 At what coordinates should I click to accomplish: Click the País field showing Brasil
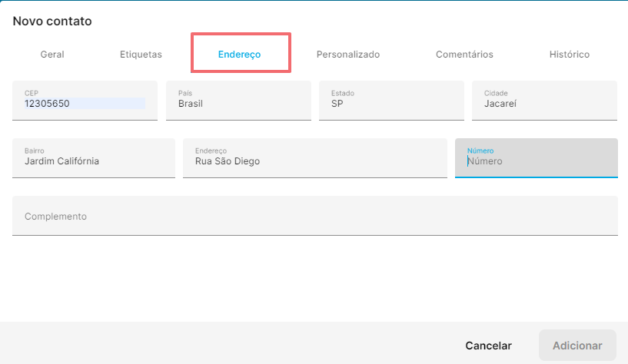pyautogui.click(x=238, y=101)
